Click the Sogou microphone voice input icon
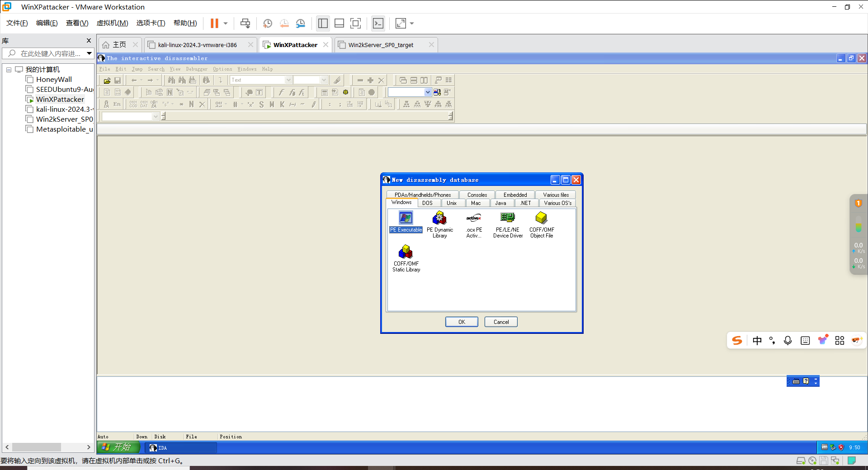The image size is (868, 470). pyautogui.click(x=788, y=341)
